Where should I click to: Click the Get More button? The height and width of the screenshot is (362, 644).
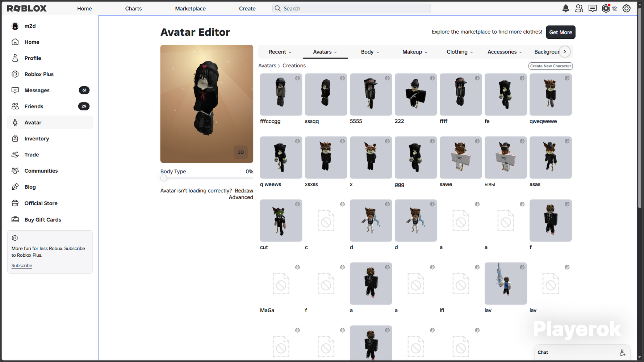tap(561, 32)
